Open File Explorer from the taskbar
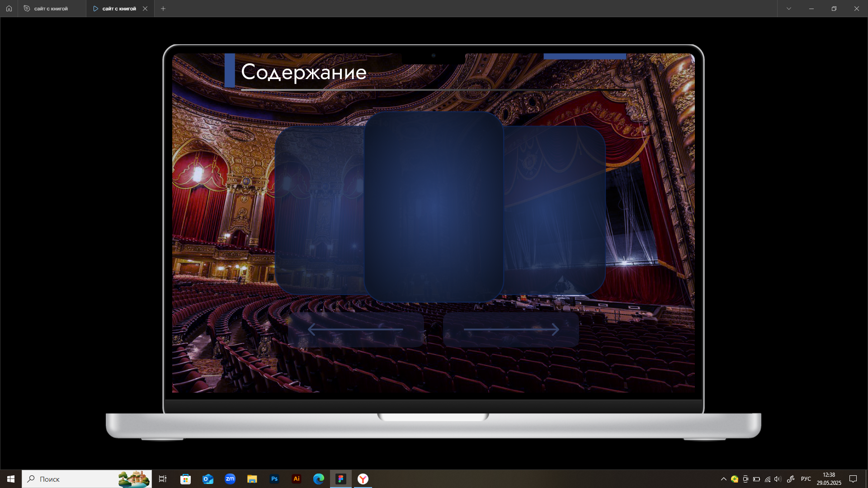Viewport: 868px width, 488px height. click(x=252, y=479)
